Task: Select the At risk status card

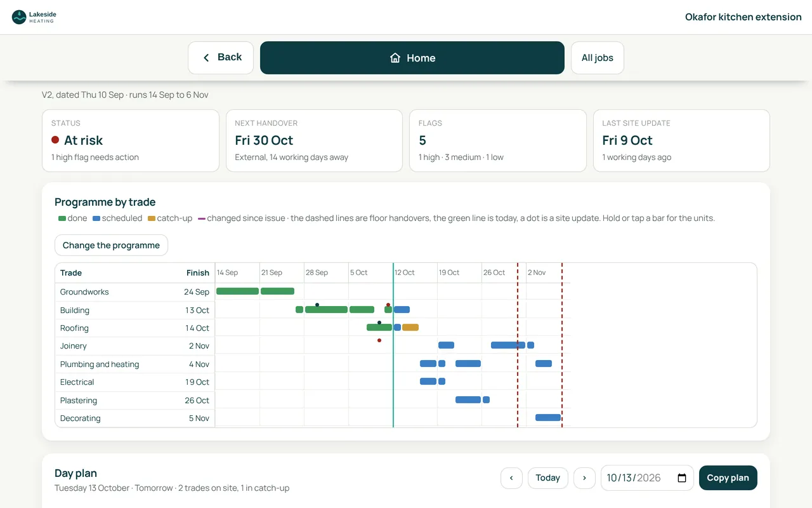Action: [x=131, y=140]
